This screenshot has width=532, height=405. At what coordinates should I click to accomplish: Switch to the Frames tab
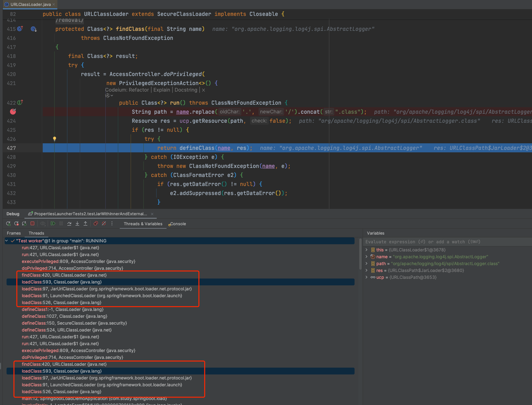(14, 233)
